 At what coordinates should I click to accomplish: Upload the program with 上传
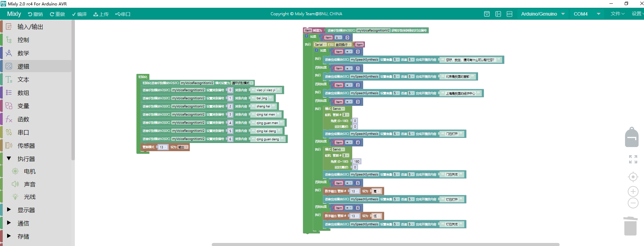[101, 14]
